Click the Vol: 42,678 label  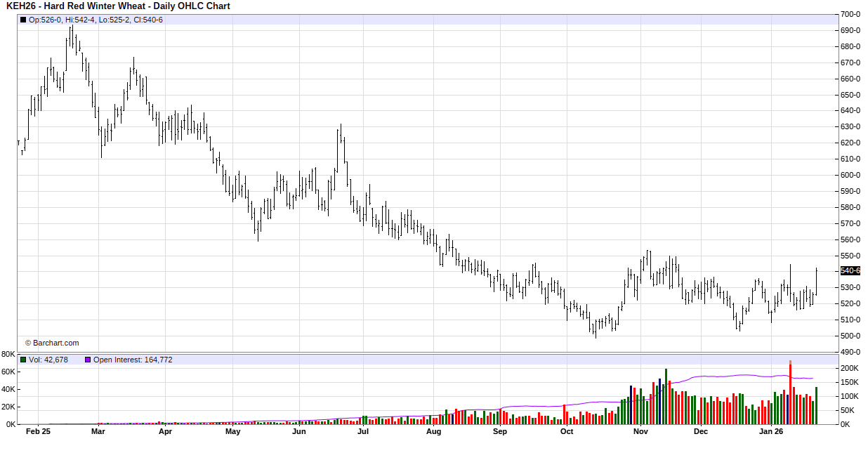click(x=48, y=360)
